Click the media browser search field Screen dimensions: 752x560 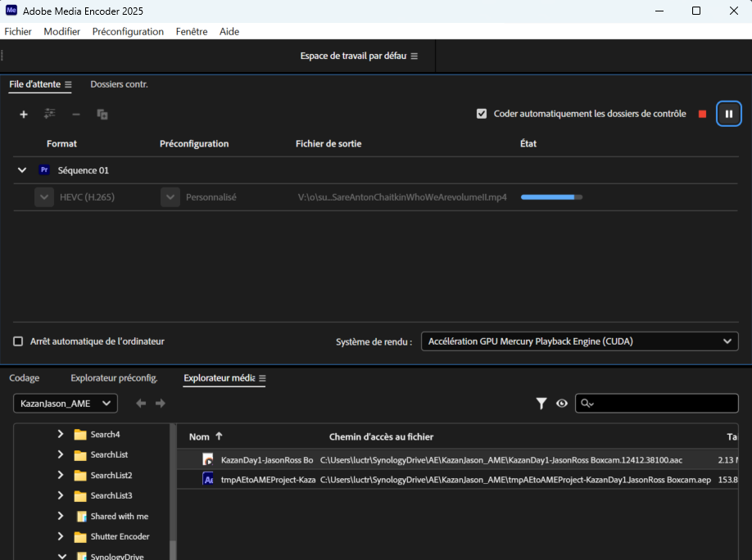[x=656, y=404]
